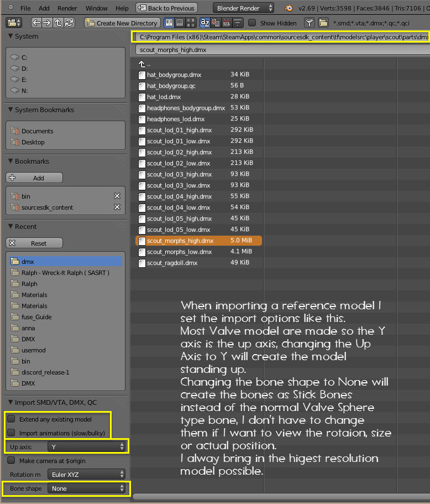Go back to previous folder arrow
The image size is (430, 504).
point(36,23)
